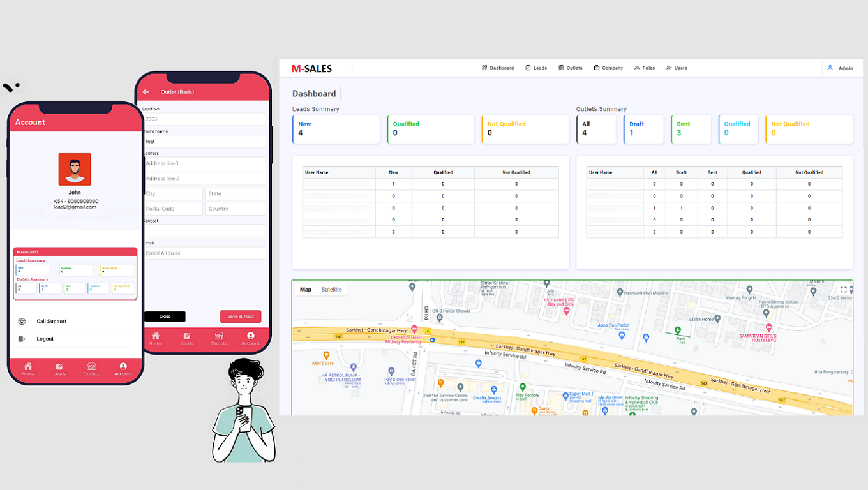Tap the back arrow in Outlet (Basic) header
The width and height of the screenshot is (868, 490).
pos(146,92)
